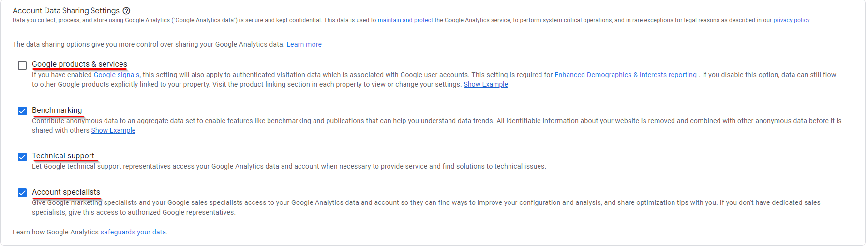
Task: Click the 'Benchmarking' label text
Action: [x=57, y=110]
